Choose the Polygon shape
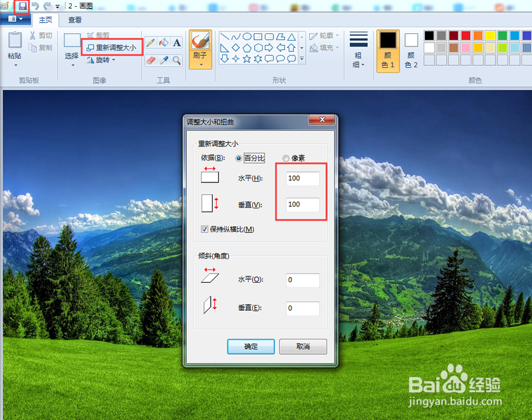This screenshot has height=420, width=532. (280, 37)
